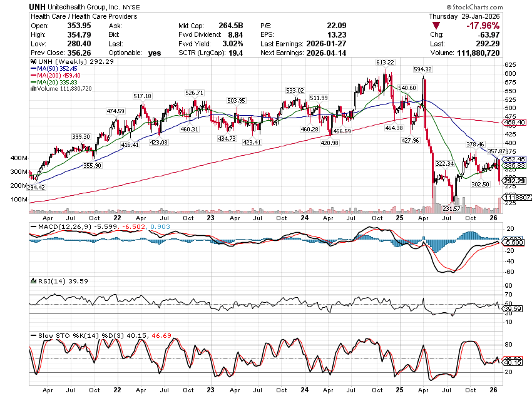The image size is (532, 396).
Task: Click the volume bars icon in the legend
Action: point(33,89)
